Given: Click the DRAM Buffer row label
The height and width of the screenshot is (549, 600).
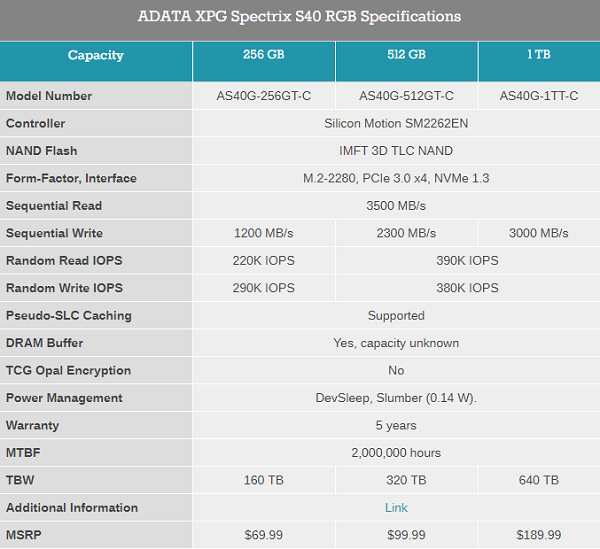Looking at the screenshot, I should [x=44, y=343].
